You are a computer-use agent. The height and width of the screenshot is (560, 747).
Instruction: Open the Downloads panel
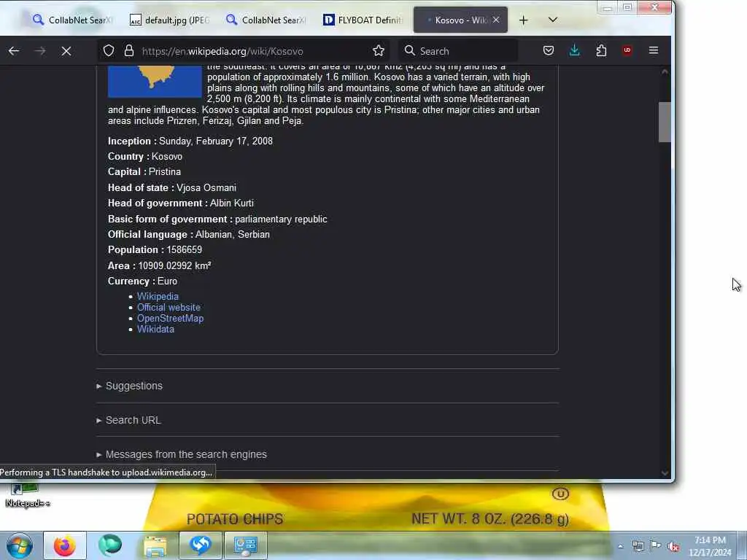[x=575, y=50]
